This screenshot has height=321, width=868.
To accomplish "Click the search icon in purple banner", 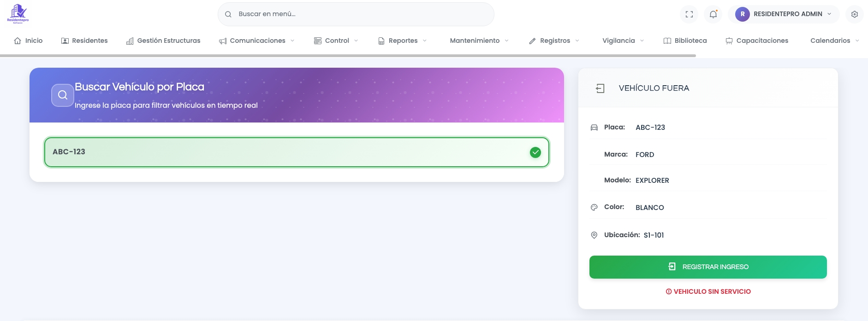I will point(63,95).
